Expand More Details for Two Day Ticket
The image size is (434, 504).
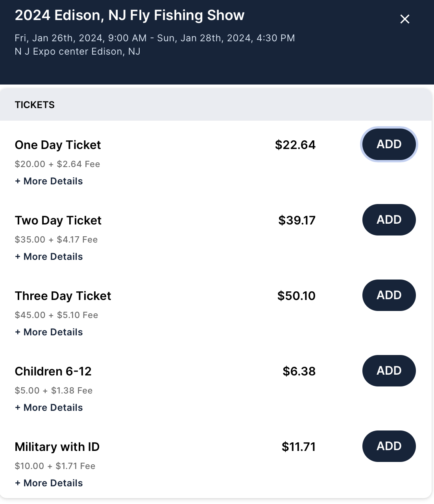[49, 257]
